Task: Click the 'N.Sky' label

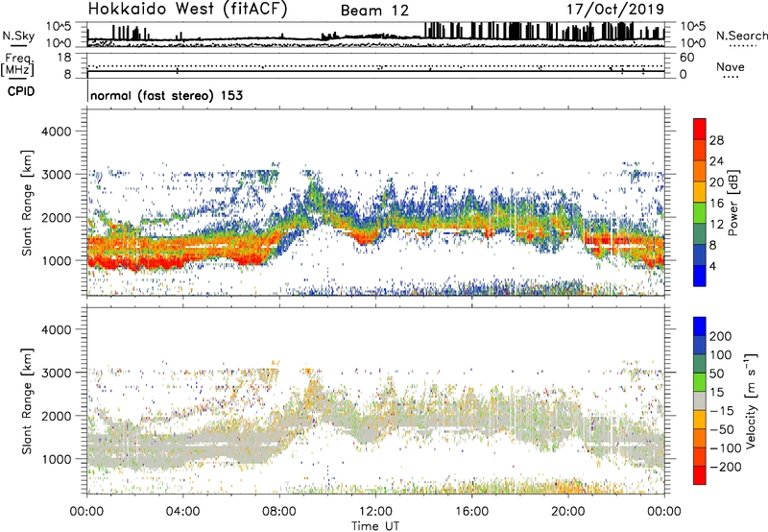Action: coord(18,36)
